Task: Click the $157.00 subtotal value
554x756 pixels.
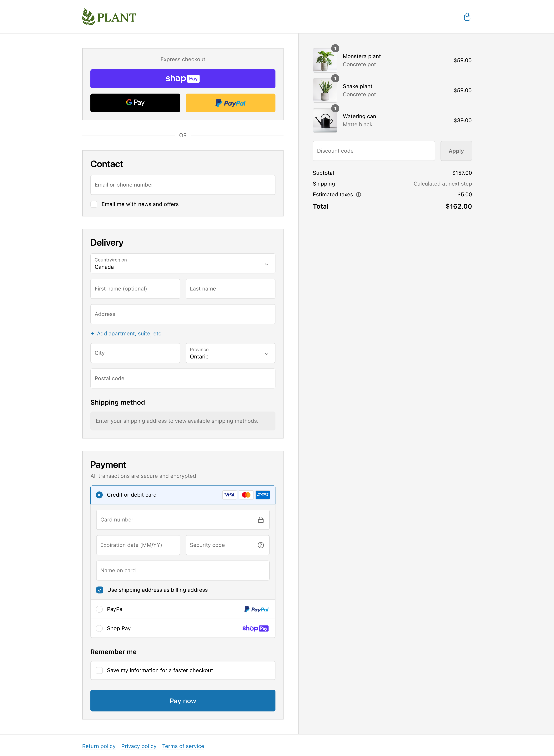Action: click(462, 173)
